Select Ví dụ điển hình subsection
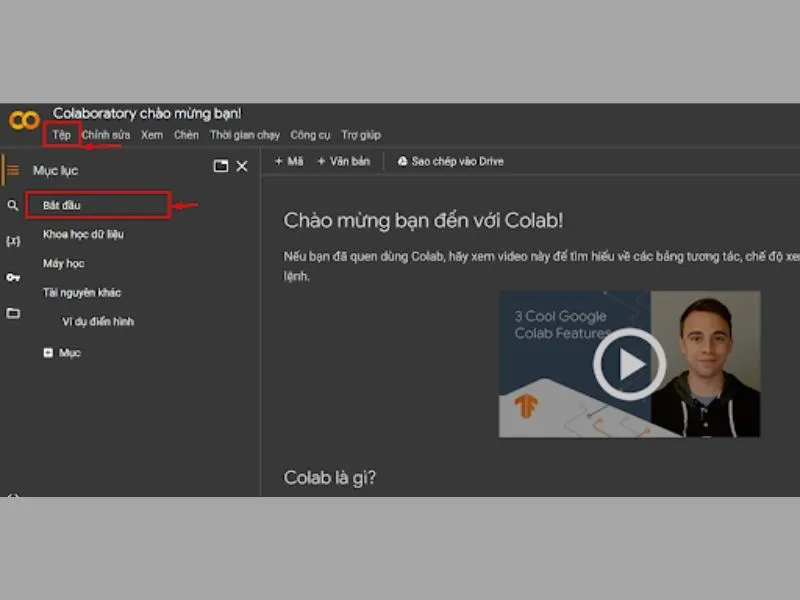 point(98,321)
